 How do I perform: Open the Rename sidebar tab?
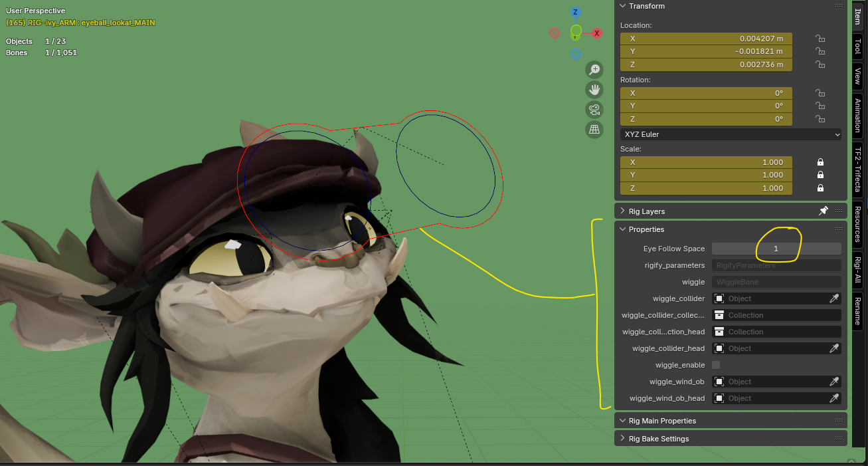[x=857, y=311]
